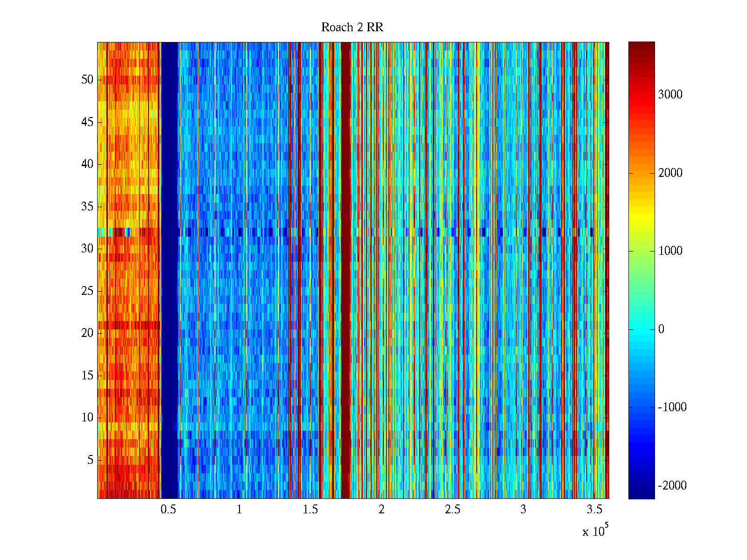
Task: Click the plot title Roach 2 RR
Action: pyautogui.click(x=352, y=28)
